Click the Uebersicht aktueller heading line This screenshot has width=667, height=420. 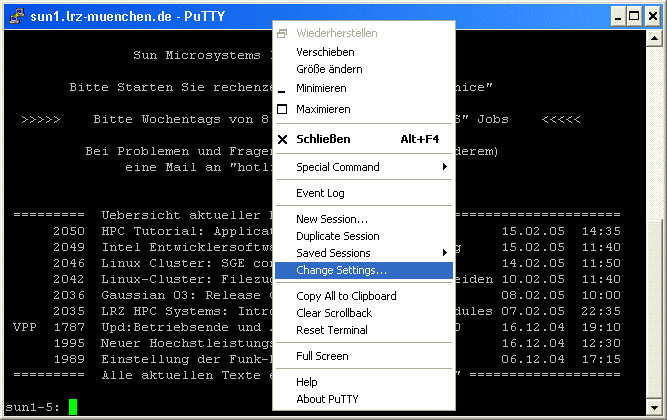pos(143,215)
